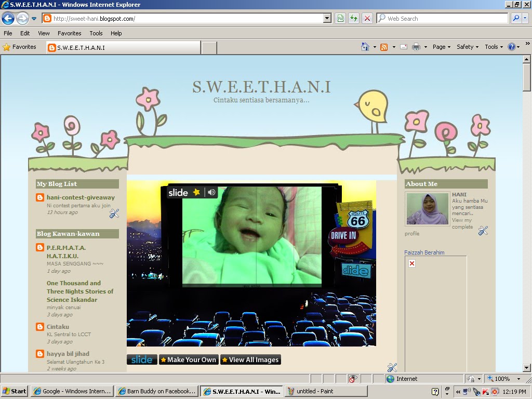Switch to Barn Buddy on Facebook taskbar window

157,391
